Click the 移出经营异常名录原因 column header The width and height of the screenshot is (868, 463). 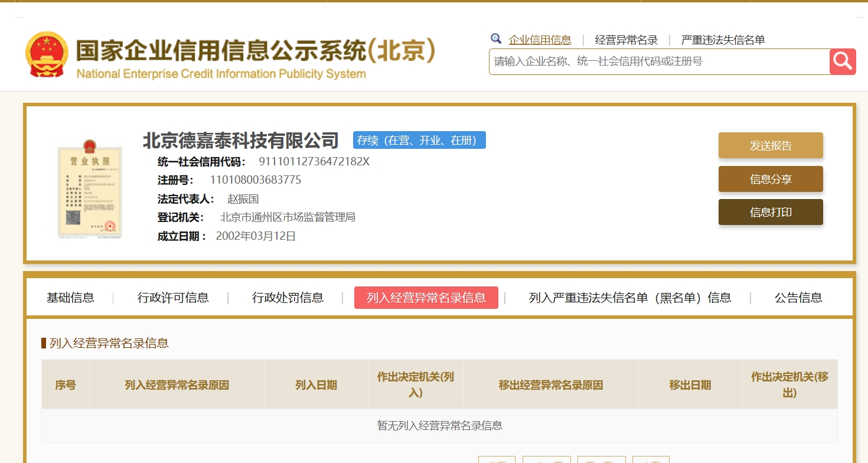pyautogui.click(x=551, y=385)
